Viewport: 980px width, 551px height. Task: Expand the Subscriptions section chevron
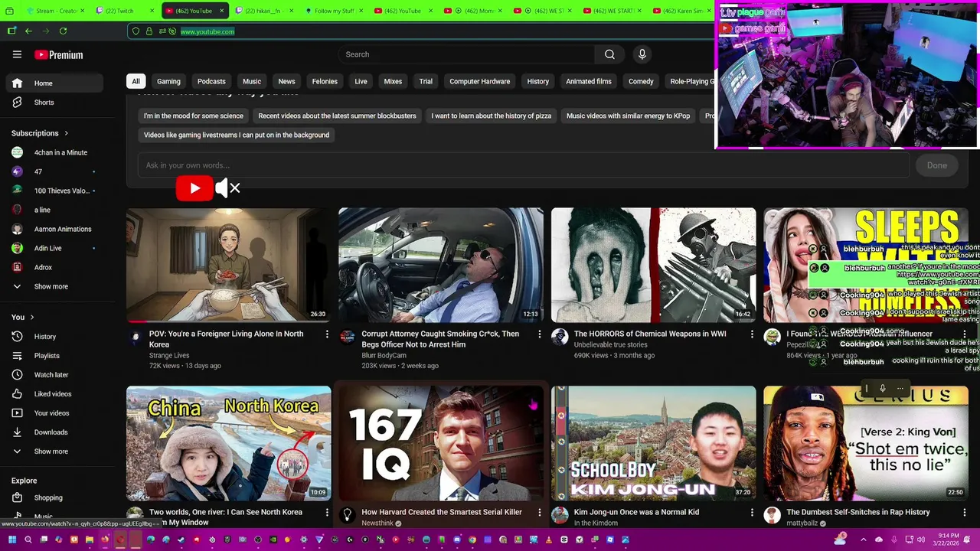[x=66, y=133]
